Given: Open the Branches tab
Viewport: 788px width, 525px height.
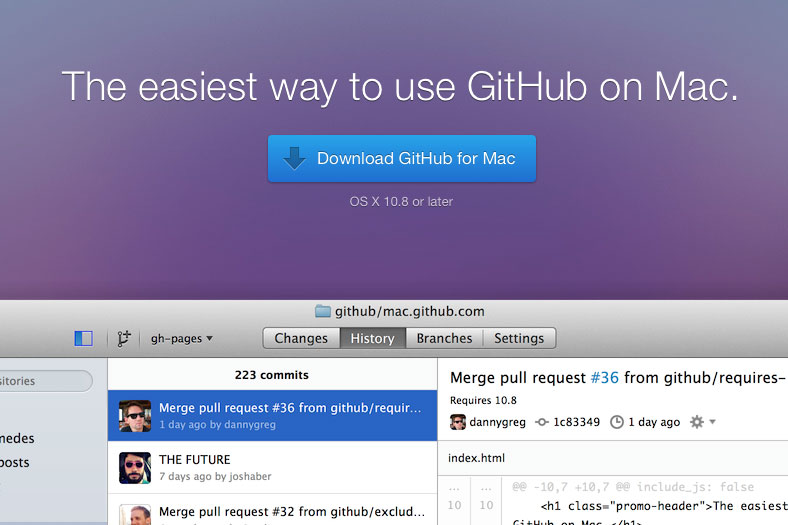Looking at the screenshot, I should click(444, 338).
